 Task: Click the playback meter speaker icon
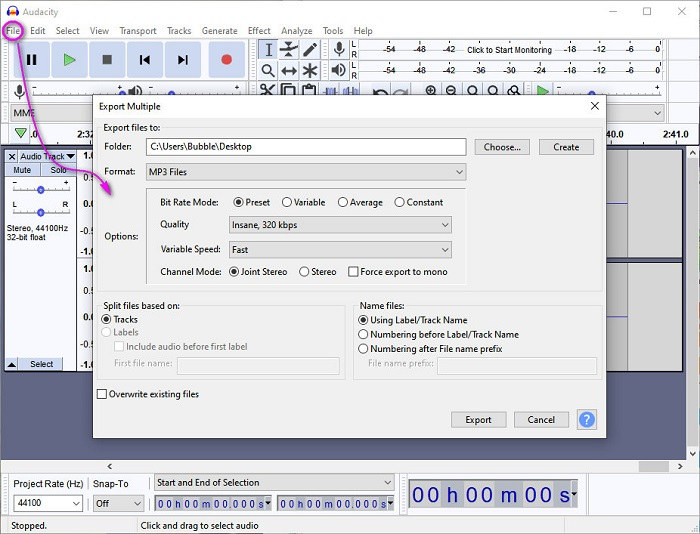pyautogui.click(x=339, y=70)
